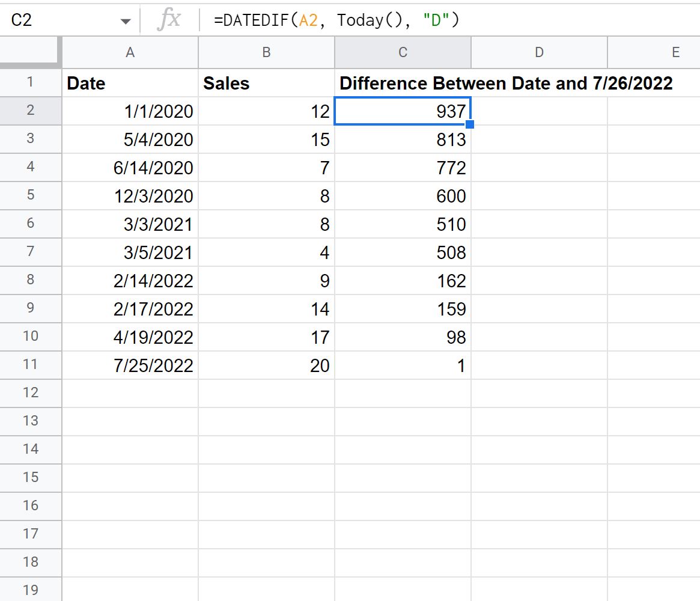This screenshot has width=700, height=601.
Task: Select the Sales header cell
Action: coord(266,83)
